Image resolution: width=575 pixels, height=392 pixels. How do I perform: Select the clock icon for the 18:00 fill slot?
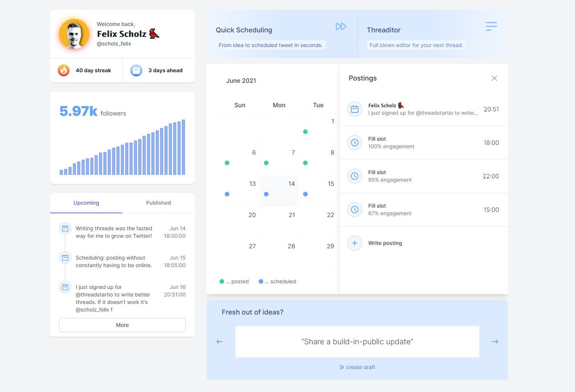coord(354,142)
